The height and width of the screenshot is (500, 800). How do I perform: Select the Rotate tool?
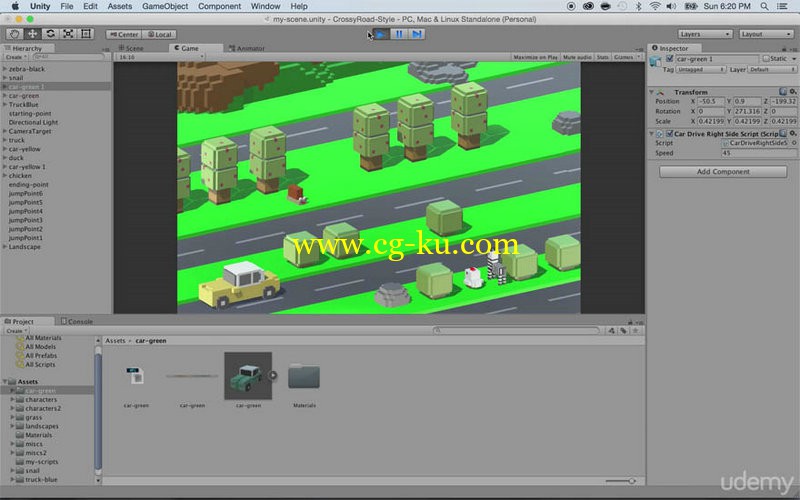click(50, 34)
